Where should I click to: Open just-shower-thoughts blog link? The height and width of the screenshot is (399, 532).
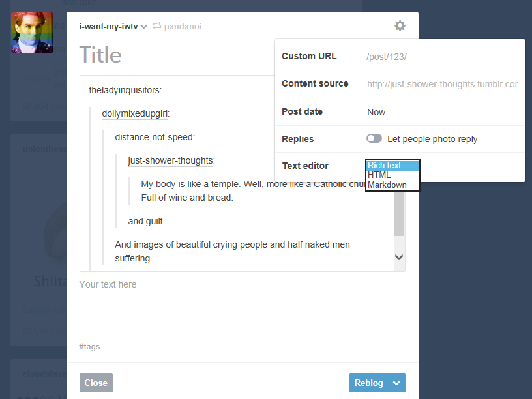pos(171,160)
